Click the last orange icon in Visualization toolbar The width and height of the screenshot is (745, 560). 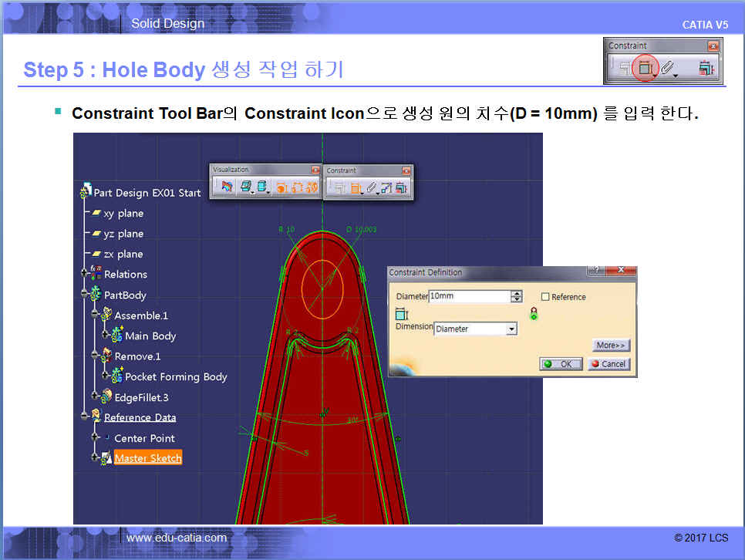click(311, 187)
